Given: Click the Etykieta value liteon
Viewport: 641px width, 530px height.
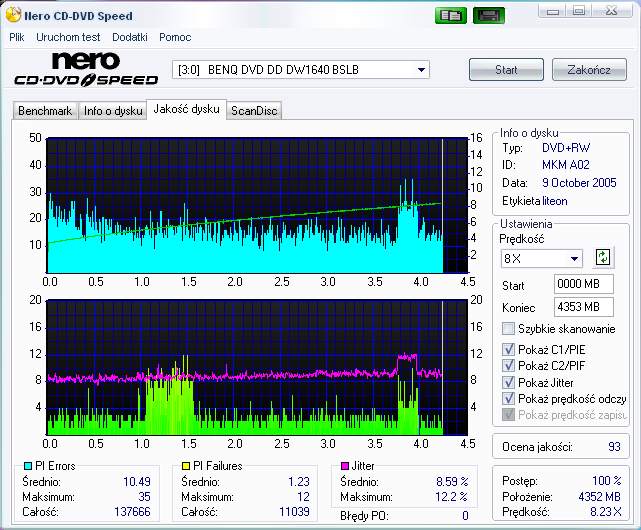Looking at the screenshot, I should click(555, 201).
